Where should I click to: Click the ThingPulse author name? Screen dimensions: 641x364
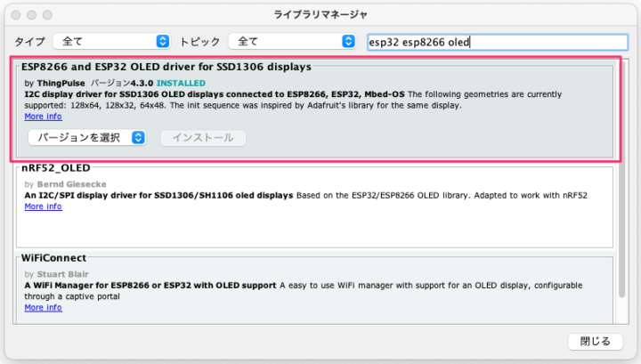(61, 82)
